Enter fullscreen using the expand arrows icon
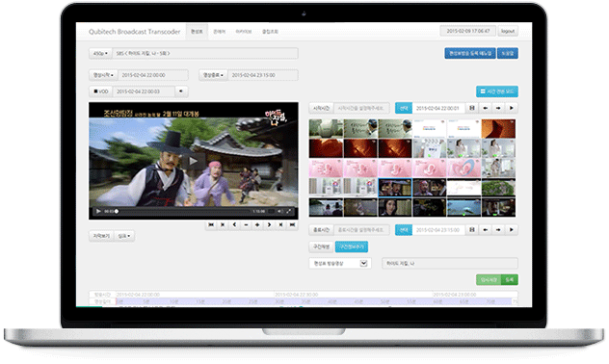 click(289, 211)
